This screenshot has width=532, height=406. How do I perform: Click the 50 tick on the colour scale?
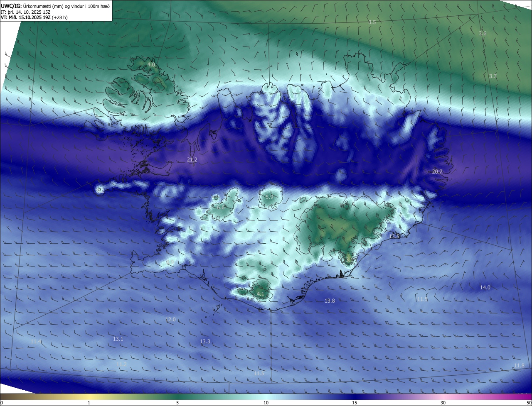[529, 403]
